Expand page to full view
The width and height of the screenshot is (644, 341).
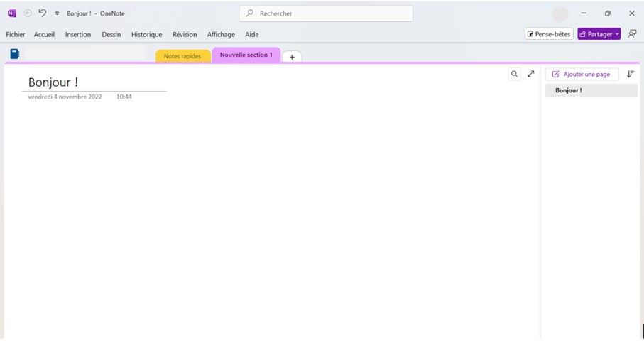pyautogui.click(x=530, y=74)
